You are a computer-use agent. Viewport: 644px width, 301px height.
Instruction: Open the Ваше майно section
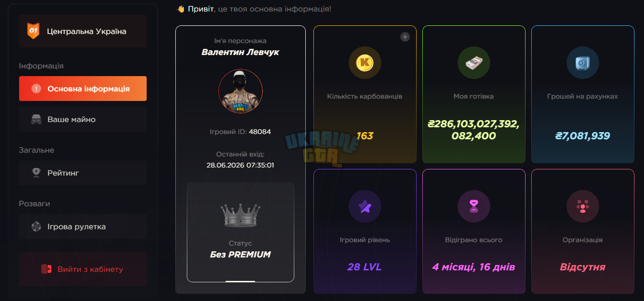83,119
